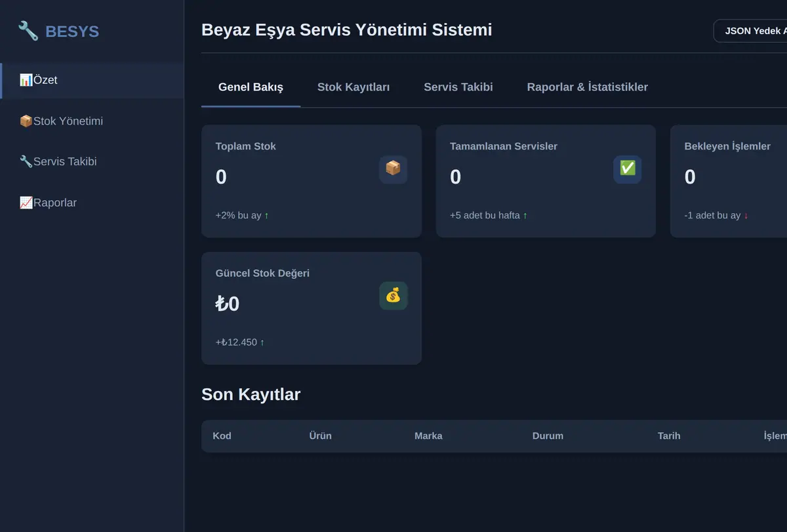Open Servis Takibi sidebar entry
This screenshot has width=787, height=532.
tap(92, 161)
